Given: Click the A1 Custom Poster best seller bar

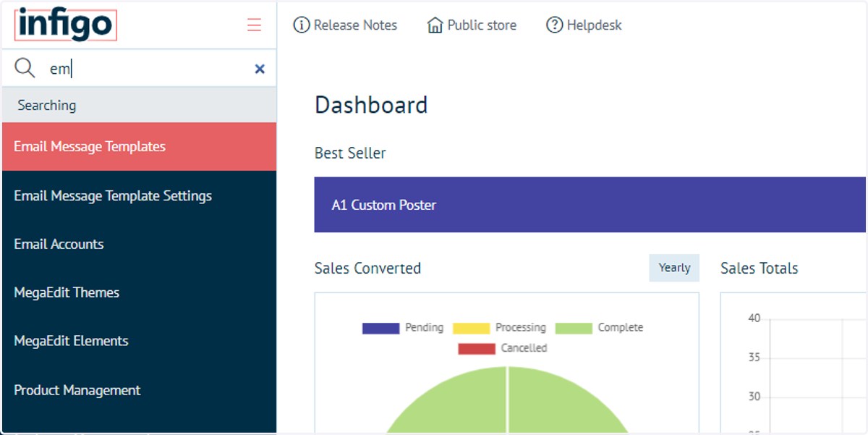Looking at the screenshot, I should click(590, 205).
